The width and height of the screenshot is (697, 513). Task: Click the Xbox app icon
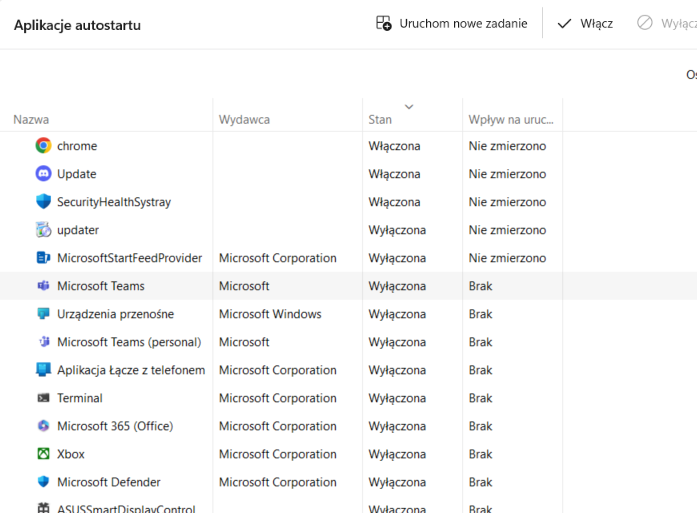[43, 454]
